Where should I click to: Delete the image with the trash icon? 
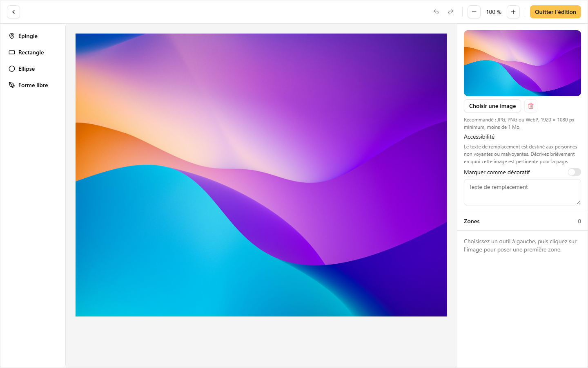tap(531, 106)
